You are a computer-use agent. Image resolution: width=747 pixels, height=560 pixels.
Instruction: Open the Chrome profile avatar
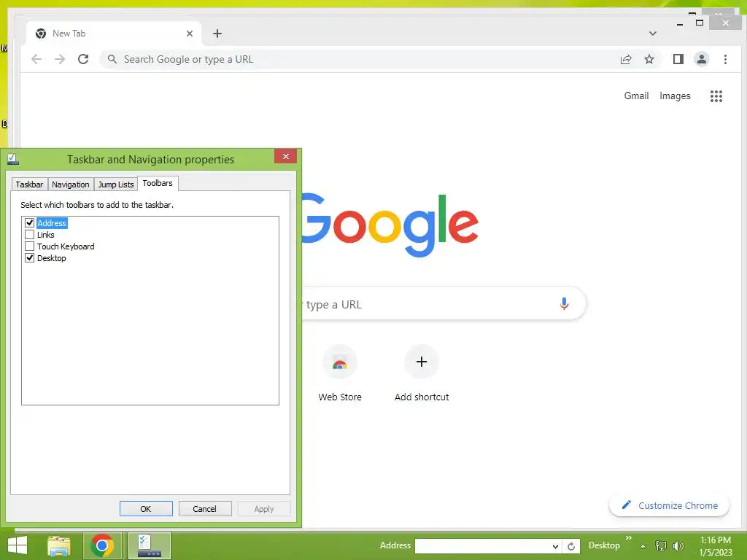pos(701,59)
